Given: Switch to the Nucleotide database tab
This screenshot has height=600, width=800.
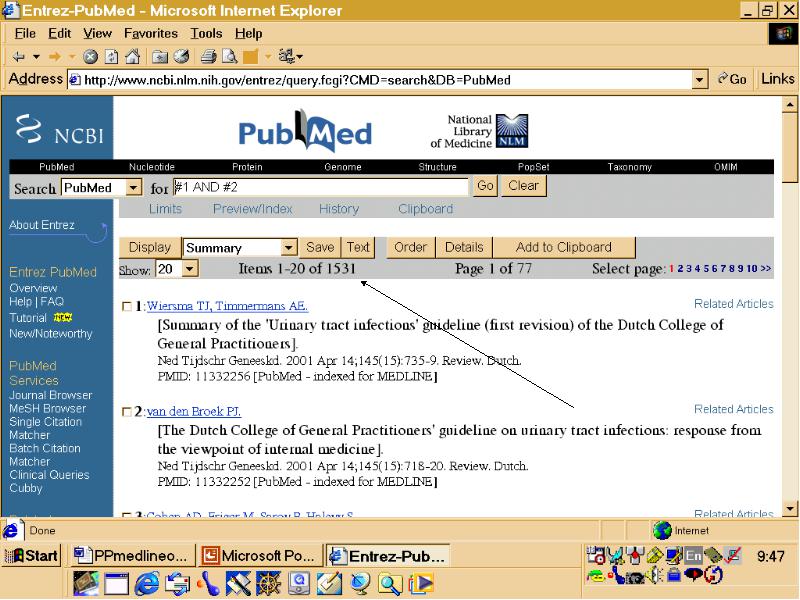Looking at the screenshot, I should click(x=152, y=167).
